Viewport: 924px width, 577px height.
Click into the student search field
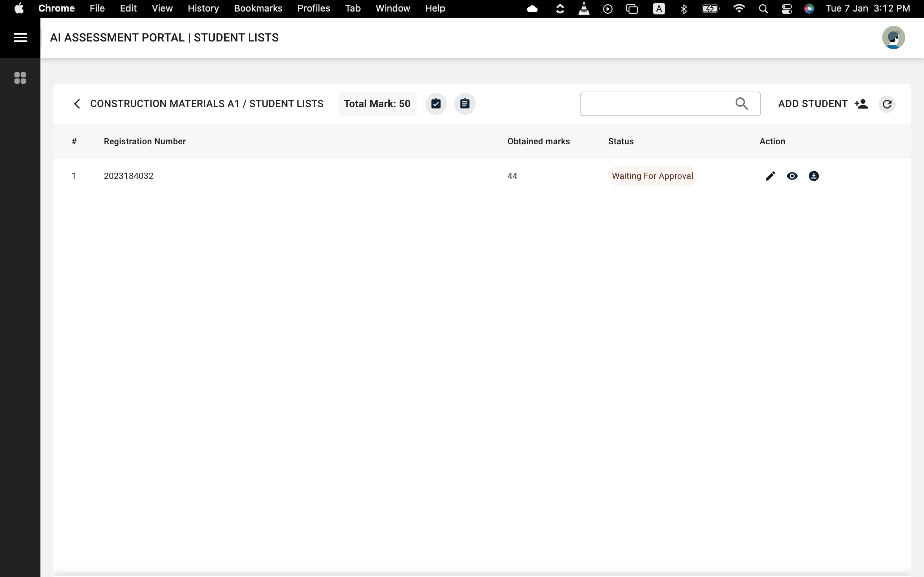655,104
